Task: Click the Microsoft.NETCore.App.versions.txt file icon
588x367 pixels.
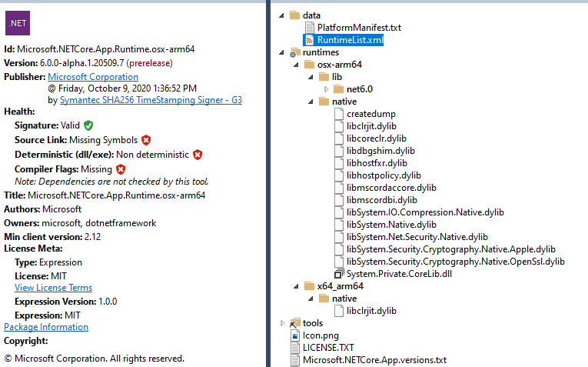Action: (295, 360)
